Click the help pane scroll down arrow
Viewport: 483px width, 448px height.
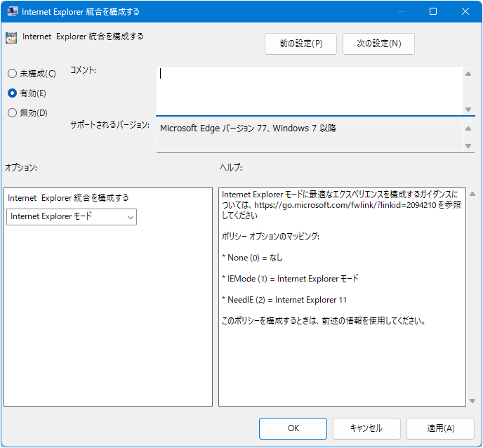[472, 400]
